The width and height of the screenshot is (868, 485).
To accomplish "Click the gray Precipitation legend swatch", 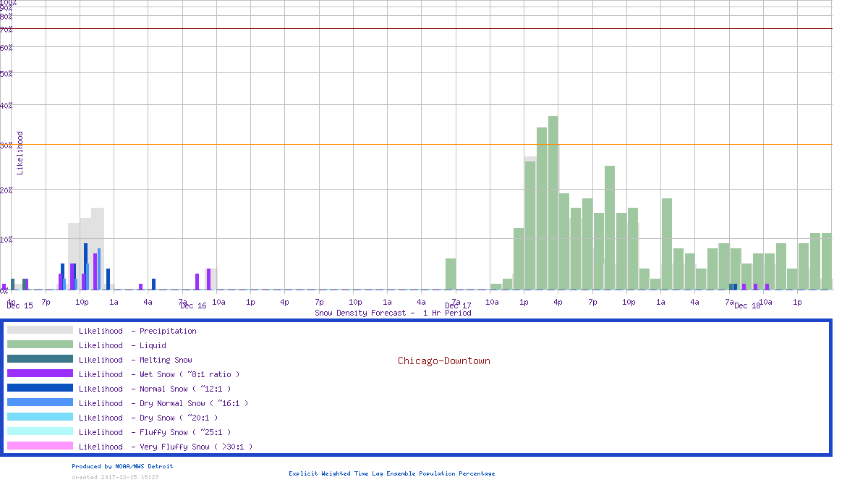I will coord(40,330).
